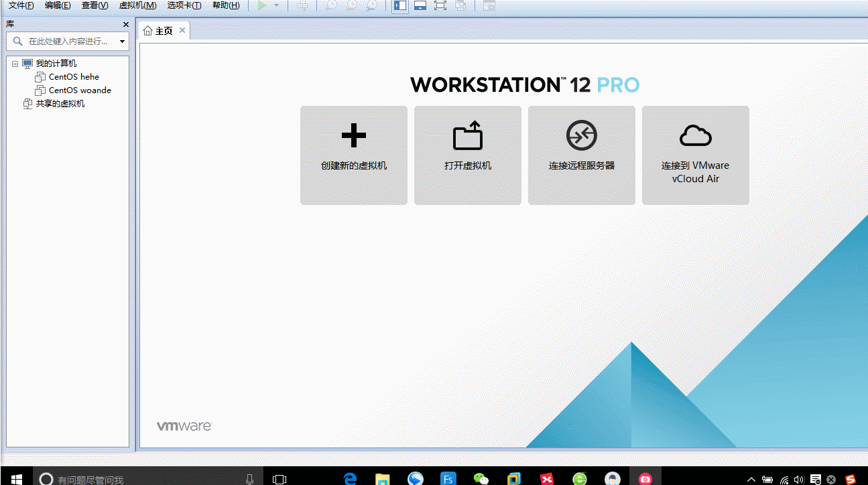Open Task View on the taskbar
This screenshot has width=868, height=485.
[280, 478]
